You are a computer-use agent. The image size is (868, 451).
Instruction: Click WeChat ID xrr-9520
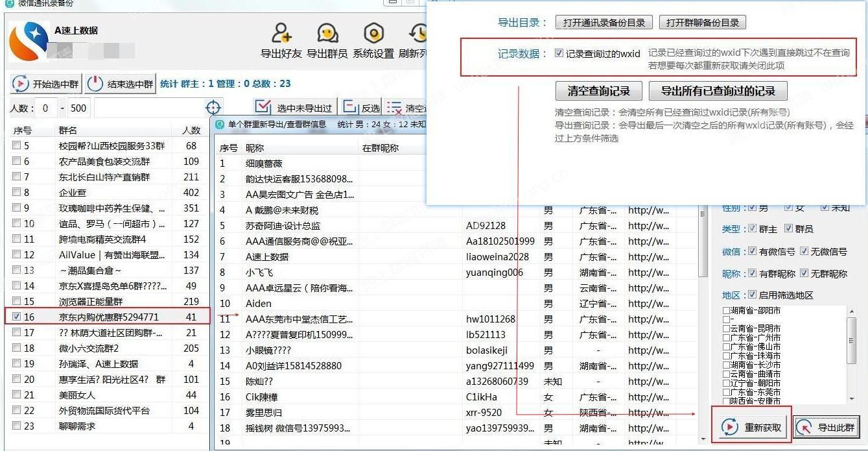click(484, 413)
